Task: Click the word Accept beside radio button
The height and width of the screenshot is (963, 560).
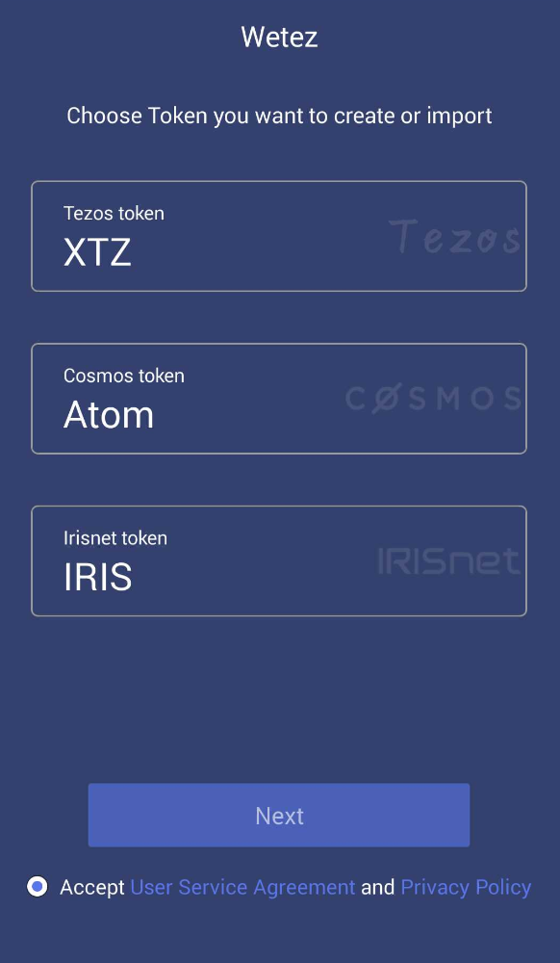Action: point(92,888)
